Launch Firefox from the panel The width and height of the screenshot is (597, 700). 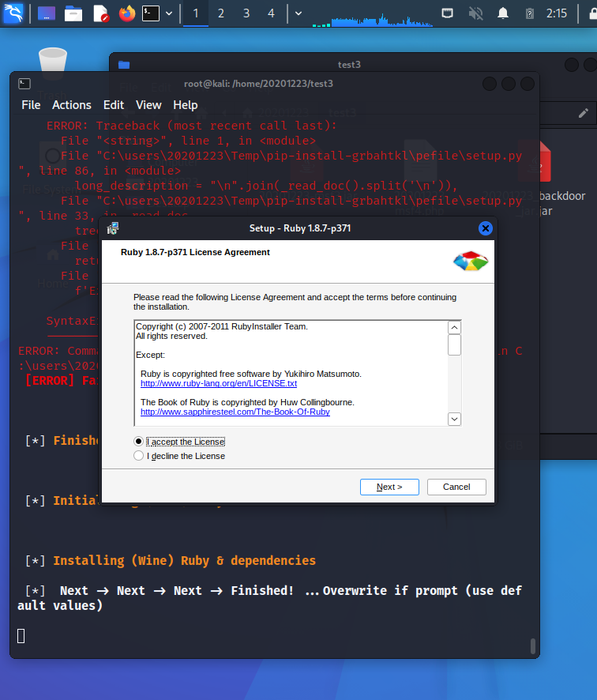point(127,13)
